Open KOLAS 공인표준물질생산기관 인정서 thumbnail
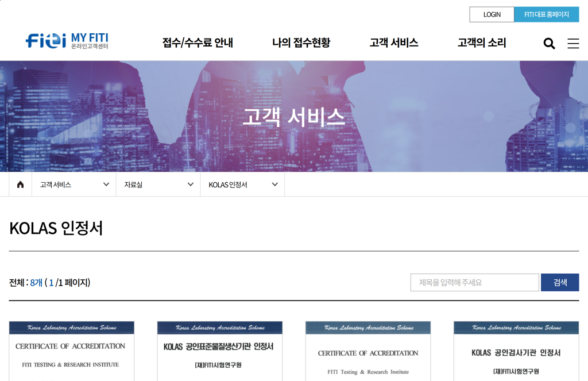588x381 pixels. (220, 351)
